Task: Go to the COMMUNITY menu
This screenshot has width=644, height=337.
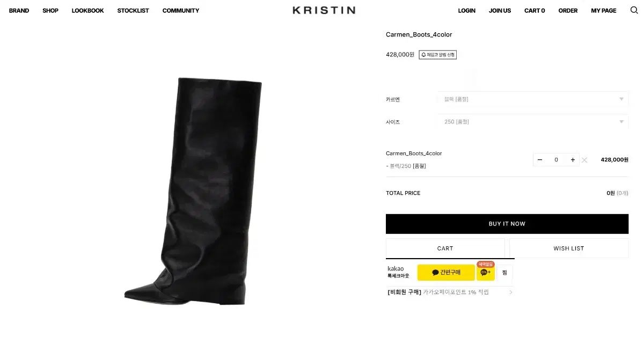Action: 181,11
